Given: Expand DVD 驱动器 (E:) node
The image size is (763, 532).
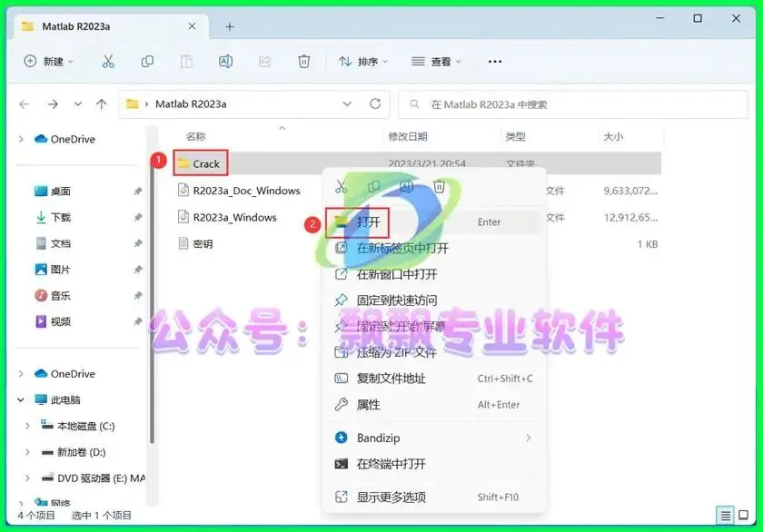Looking at the screenshot, I should click(27, 478).
